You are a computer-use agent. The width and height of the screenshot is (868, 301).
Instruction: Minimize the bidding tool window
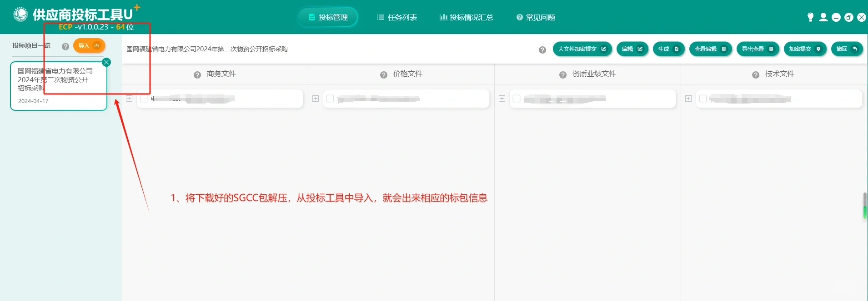(x=836, y=17)
